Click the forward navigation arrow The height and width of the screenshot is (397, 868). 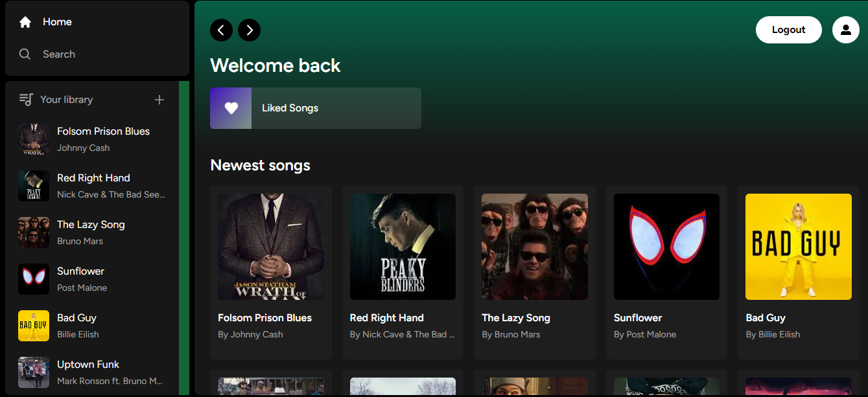pos(249,30)
